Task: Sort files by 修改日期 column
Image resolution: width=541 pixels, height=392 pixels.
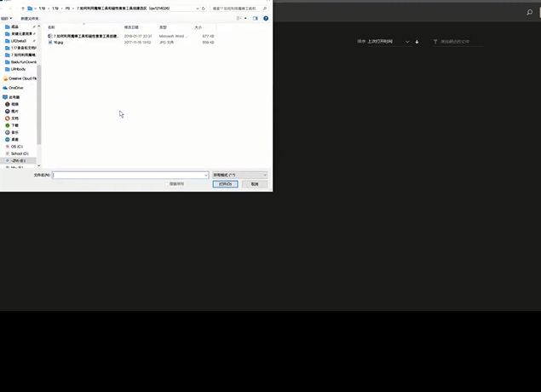Action: [131, 27]
